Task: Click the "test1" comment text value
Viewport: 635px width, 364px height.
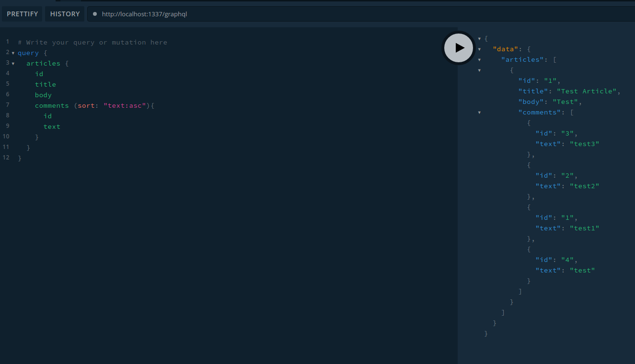Action: [585, 228]
